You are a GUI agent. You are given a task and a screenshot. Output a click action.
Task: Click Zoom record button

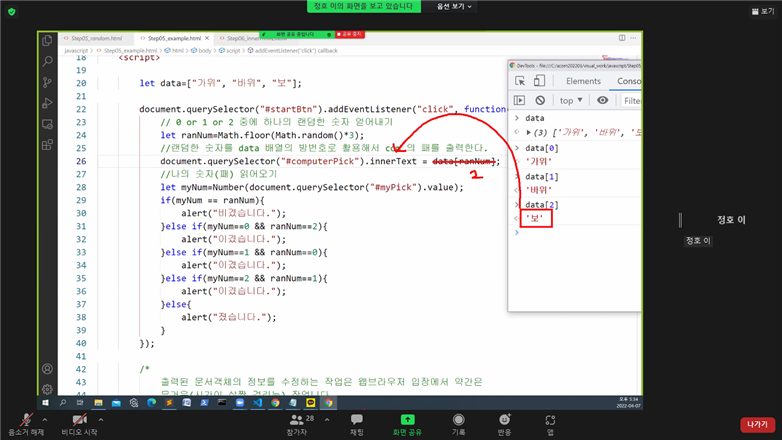[x=458, y=425]
